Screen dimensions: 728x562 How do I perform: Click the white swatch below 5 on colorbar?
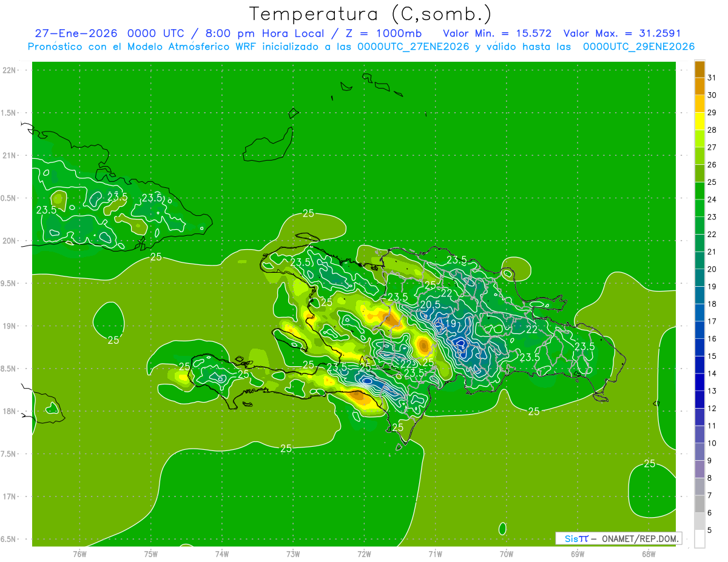699,539
